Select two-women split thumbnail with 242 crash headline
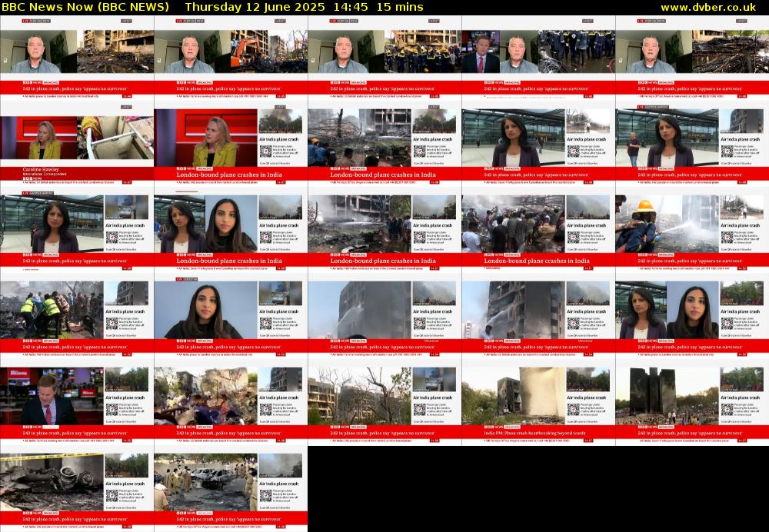 click(692, 316)
